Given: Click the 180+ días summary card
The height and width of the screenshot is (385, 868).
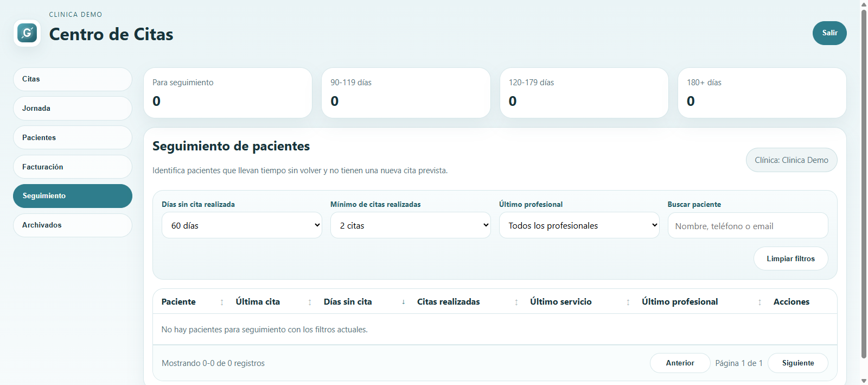Looking at the screenshot, I should (x=762, y=93).
